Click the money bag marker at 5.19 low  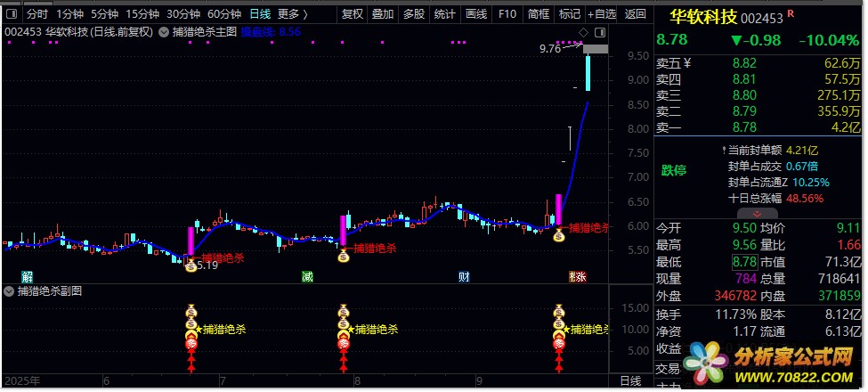(191, 266)
